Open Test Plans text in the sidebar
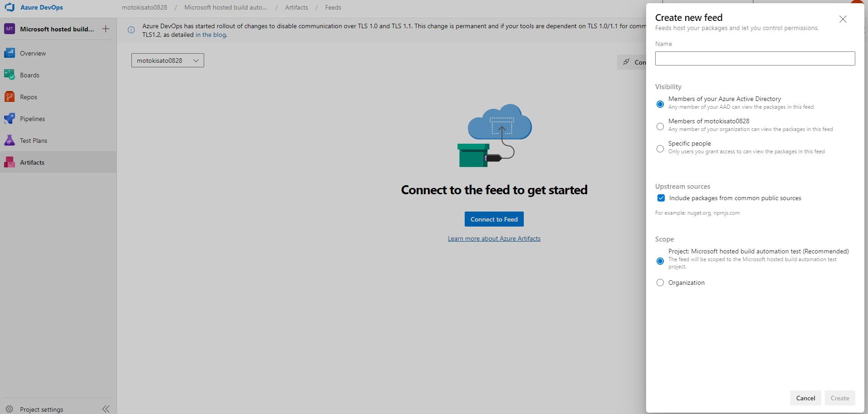868x414 pixels. (34, 141)
